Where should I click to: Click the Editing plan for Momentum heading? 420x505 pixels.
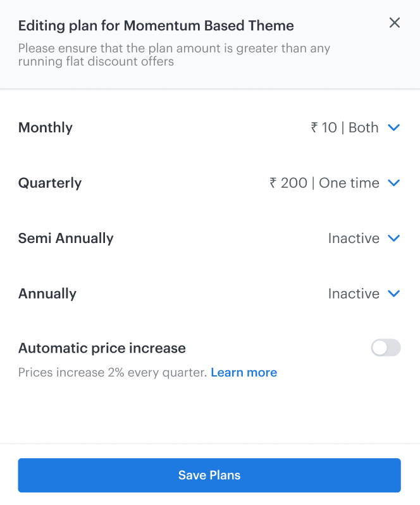tap(156, 26)
